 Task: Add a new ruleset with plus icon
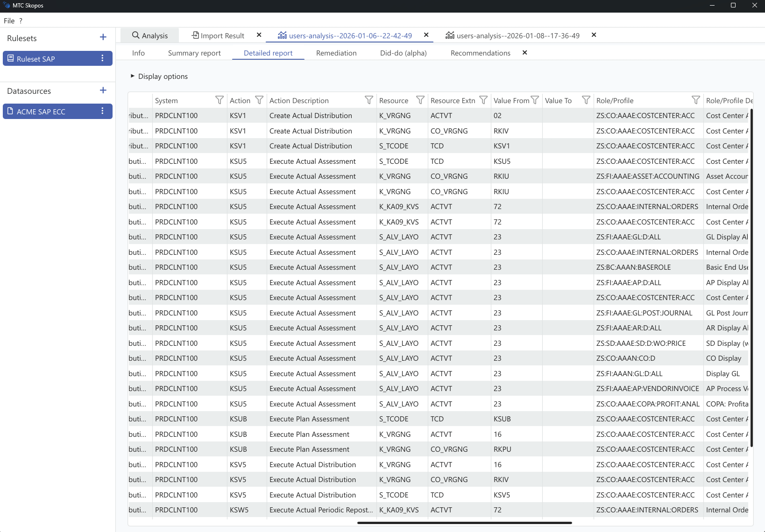point(103,37)
